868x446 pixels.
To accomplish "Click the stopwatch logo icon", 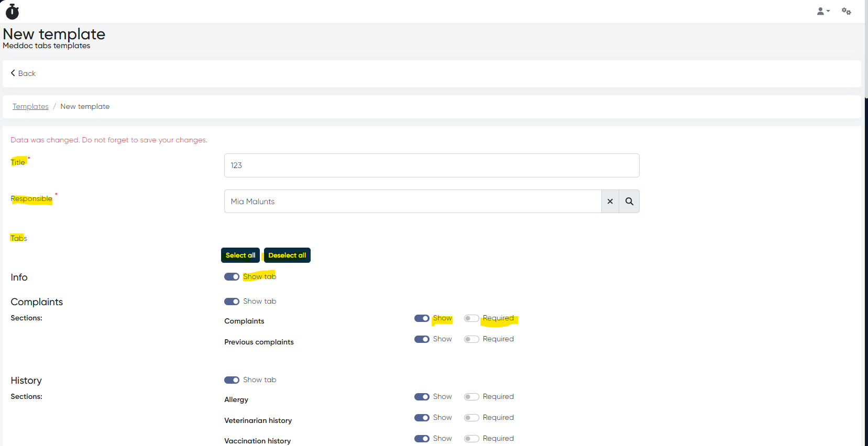I will tap(12, 12).
